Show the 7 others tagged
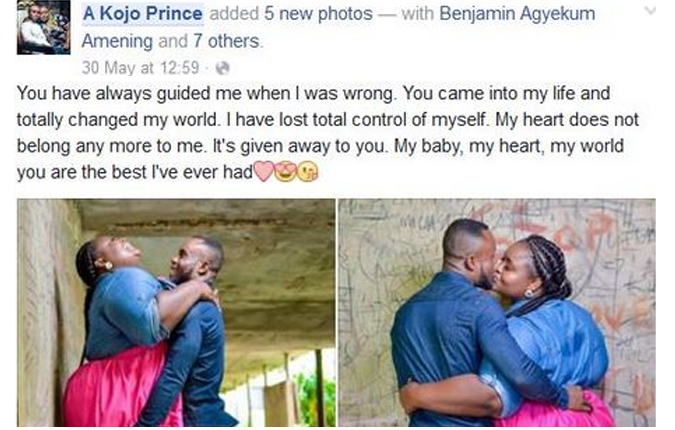 [x=226, y=41]
